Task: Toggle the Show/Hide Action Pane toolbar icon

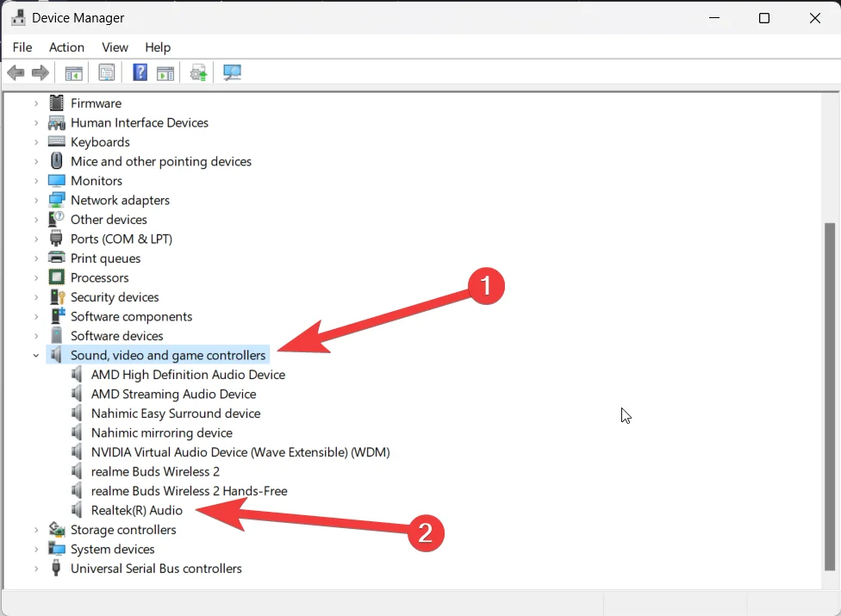Action: click(165, 73)
